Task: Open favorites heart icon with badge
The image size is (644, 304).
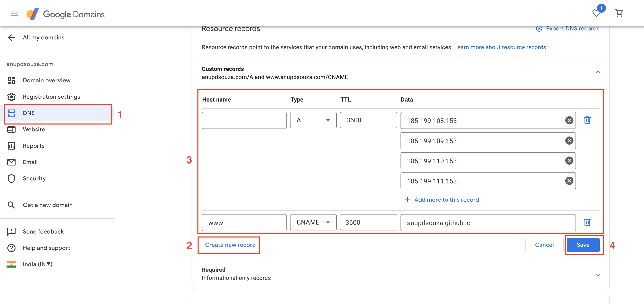Action: tap(597, 13)
